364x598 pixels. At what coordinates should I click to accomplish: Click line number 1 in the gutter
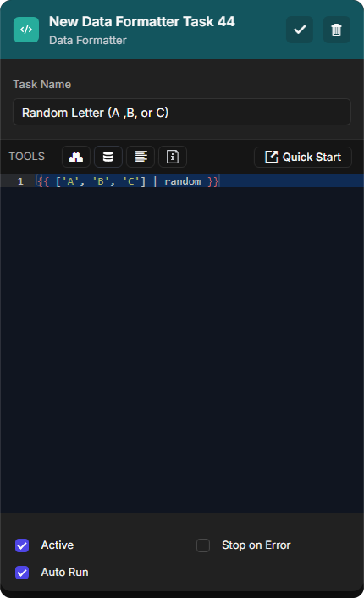pyautogui.click(x=20, y=181)
